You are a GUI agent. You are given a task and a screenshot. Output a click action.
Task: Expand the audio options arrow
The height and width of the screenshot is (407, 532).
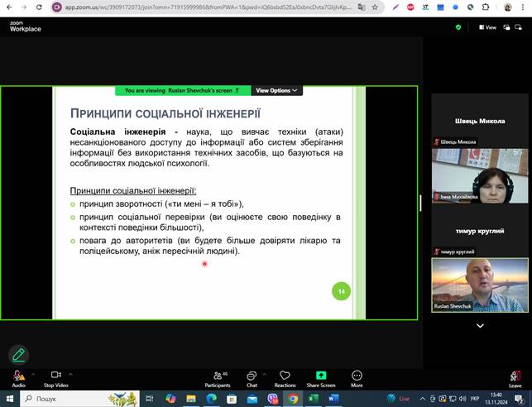[x=33, y=375]
